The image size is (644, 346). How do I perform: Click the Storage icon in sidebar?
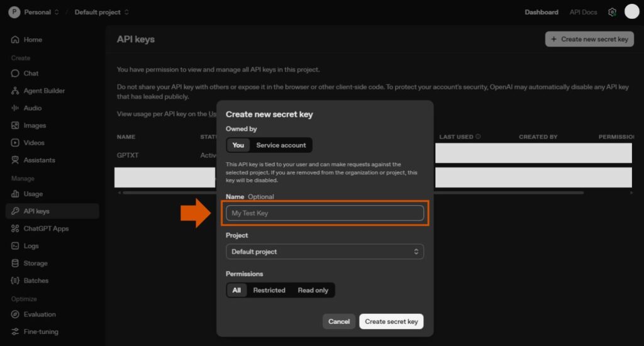(x=15, y=263)
